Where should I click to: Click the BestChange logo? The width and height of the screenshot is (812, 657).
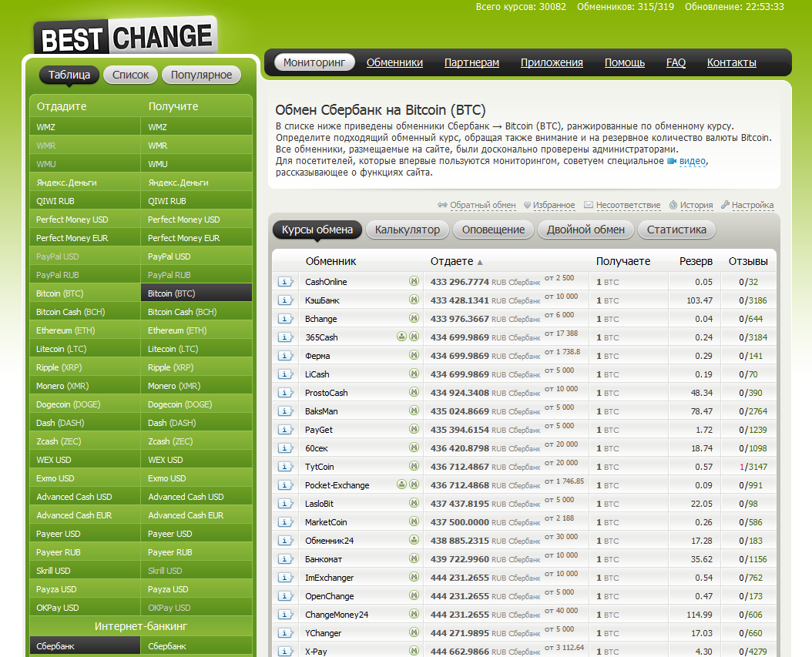pyautogui.click(x=126, y=37)
